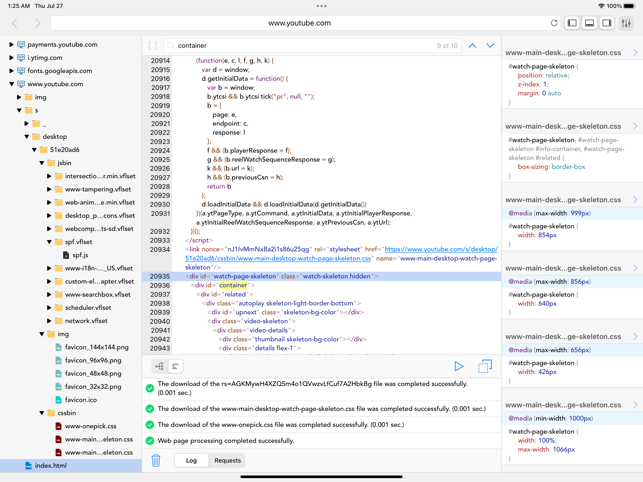
Task: Switch to the Log tab
Action: pyautogui.click(x=192, y=460)
